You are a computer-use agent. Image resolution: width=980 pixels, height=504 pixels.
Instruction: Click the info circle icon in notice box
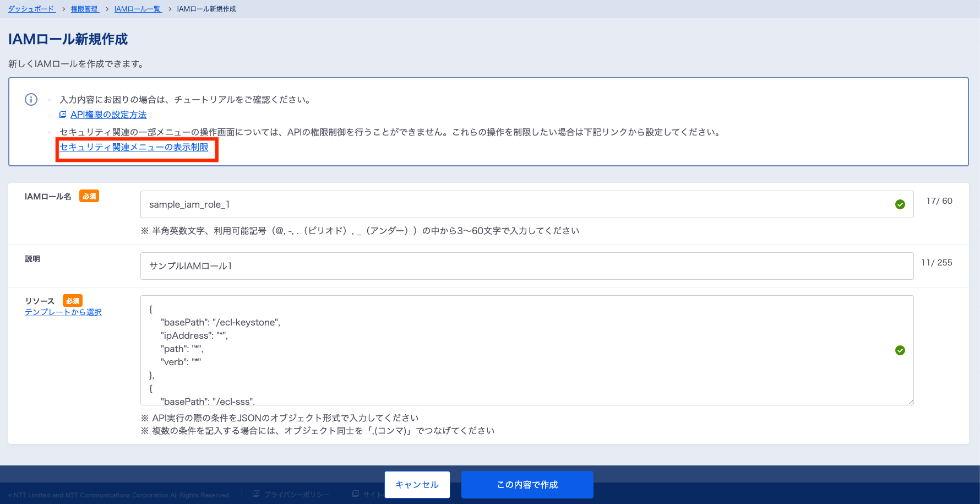pyautogui.click(x=31, y=100)
